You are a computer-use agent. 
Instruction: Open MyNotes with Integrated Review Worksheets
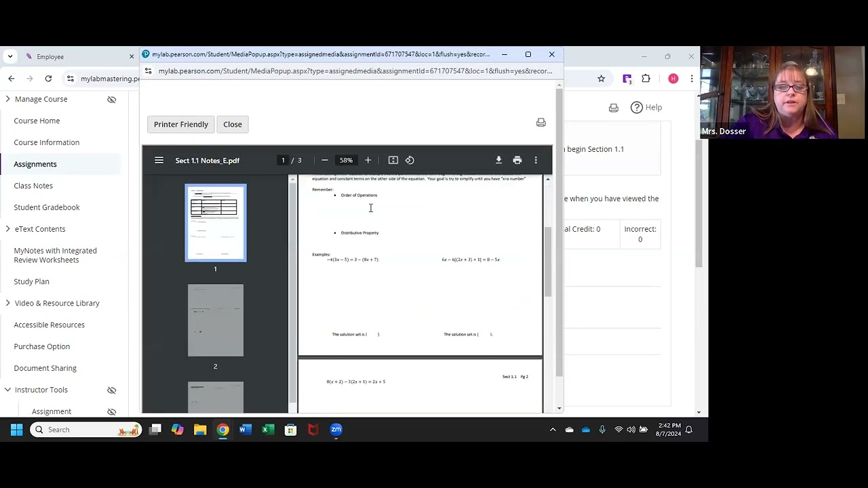(x=56, y=255)
